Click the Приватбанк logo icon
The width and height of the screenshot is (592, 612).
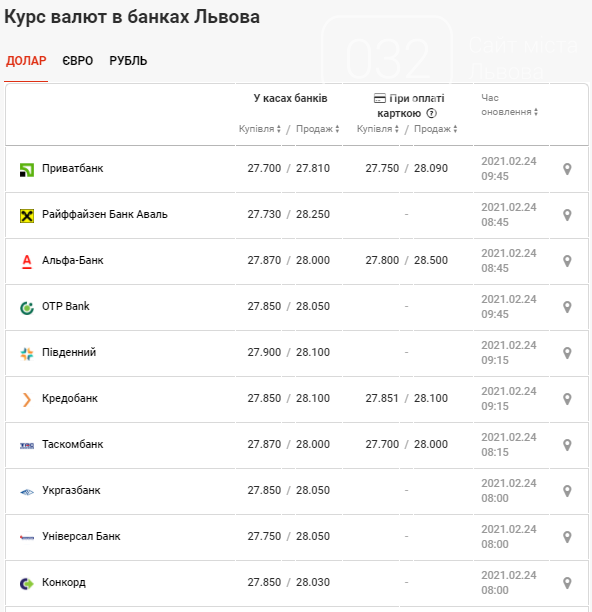[27, 170]
